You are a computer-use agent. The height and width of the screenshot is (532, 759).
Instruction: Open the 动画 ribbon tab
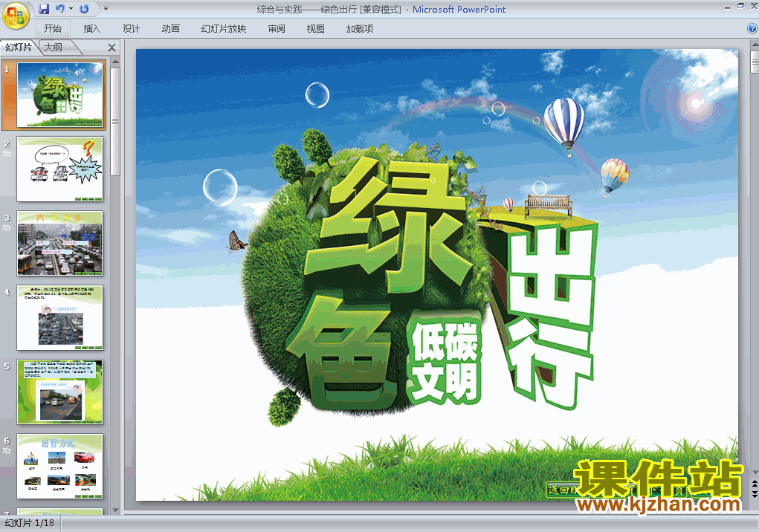pos(170,28)
